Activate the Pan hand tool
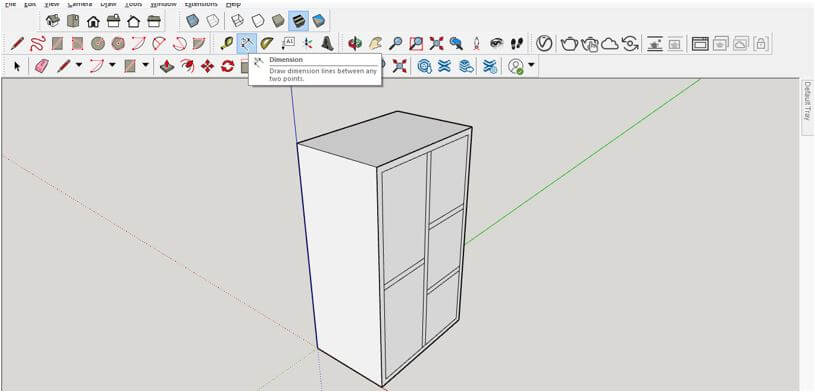The height and width of the screenshot is (392, 815). click(375, 44)
